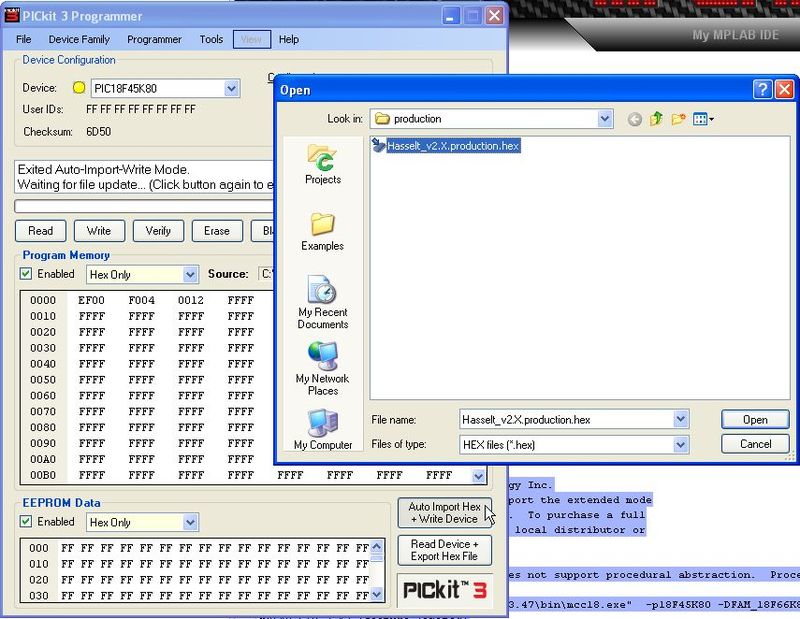Disable the EEPROM Data Enabled checkbox

tap(24, 522)
